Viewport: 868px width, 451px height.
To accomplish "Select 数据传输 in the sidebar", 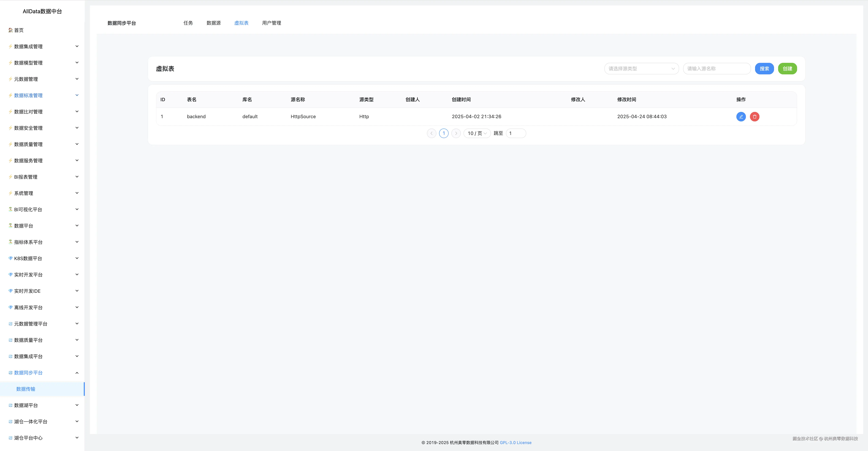I will (26, 389).
